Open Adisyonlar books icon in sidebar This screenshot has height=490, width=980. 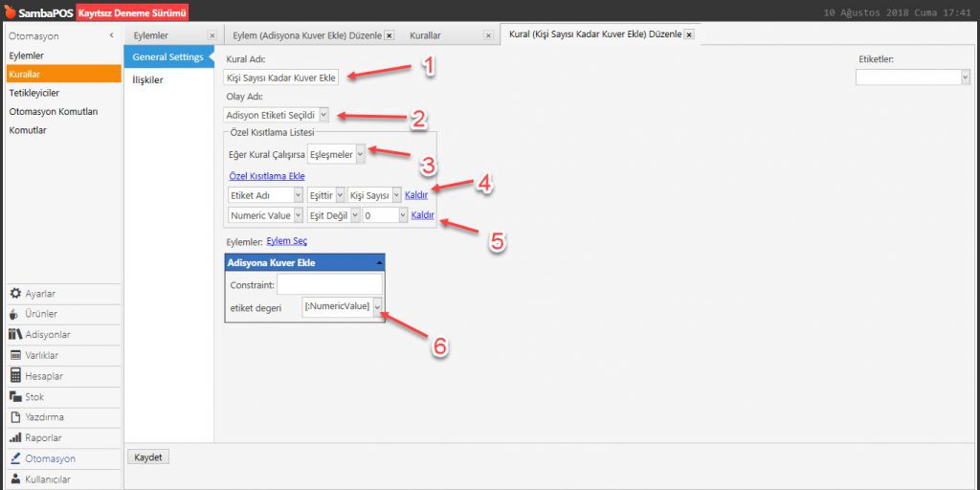15,335
